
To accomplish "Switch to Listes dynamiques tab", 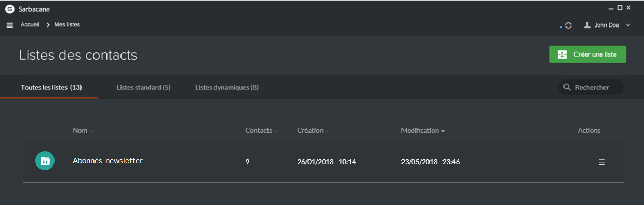I will 227,87.
